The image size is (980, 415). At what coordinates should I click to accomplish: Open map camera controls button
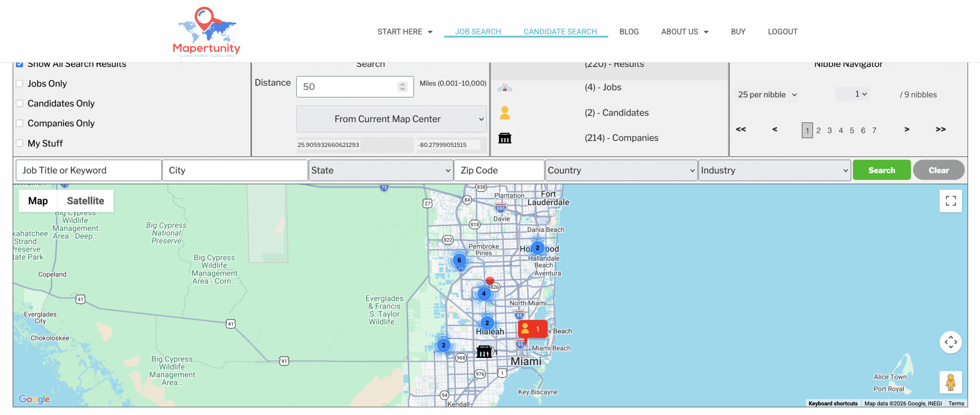(950, 342)
